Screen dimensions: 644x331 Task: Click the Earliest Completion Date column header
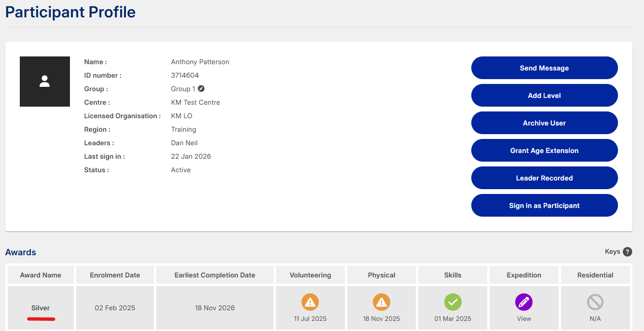tap(215, 275)
